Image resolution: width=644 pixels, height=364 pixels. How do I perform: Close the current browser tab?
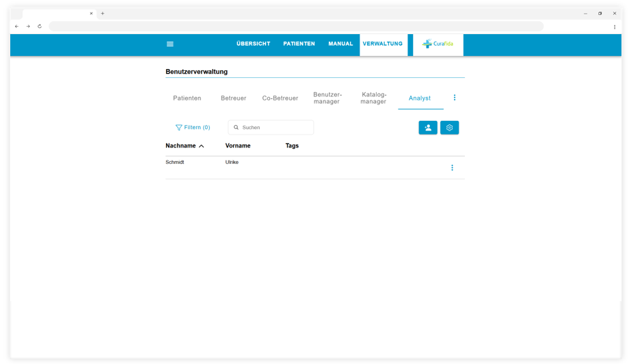91,14
